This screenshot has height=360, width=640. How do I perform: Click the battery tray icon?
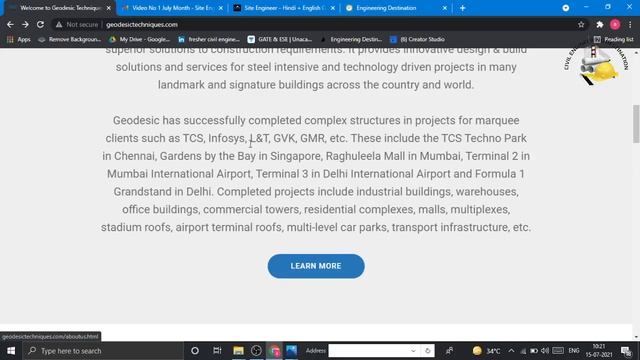(534, 351)
